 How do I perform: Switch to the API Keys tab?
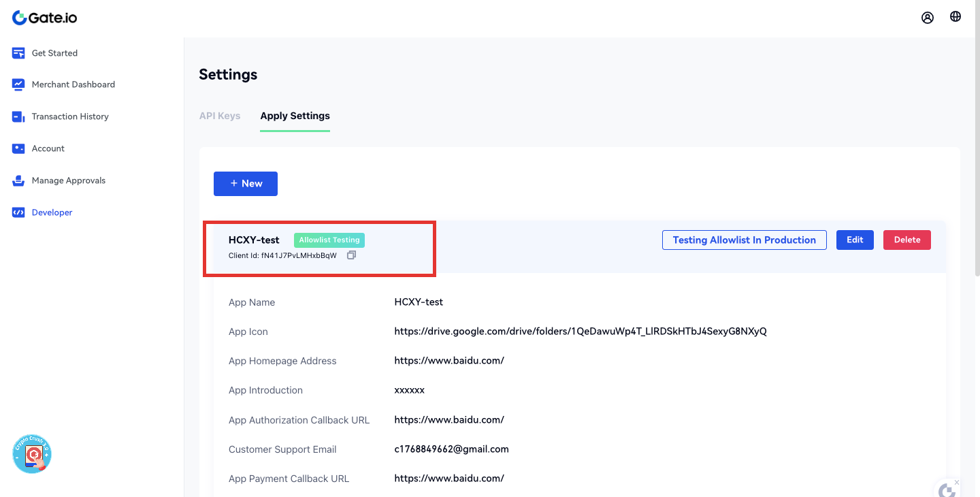click(x=219, y=116)
